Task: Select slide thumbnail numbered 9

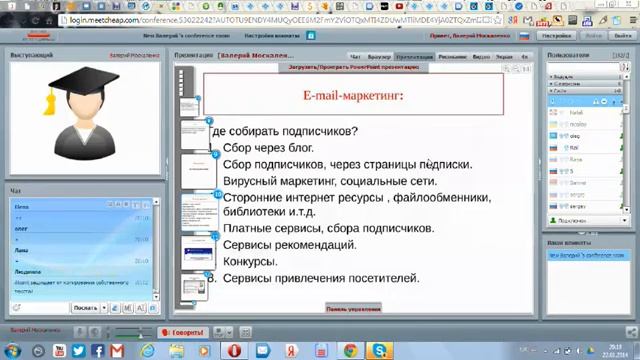Action: pyautogui.click(x=199, y=171)
